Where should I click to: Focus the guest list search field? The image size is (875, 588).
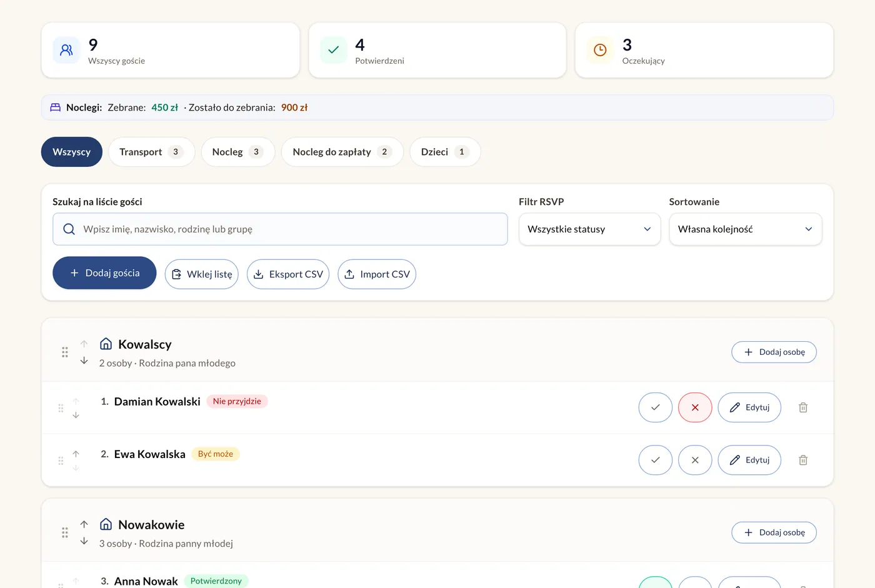click(x=280, y=229)
